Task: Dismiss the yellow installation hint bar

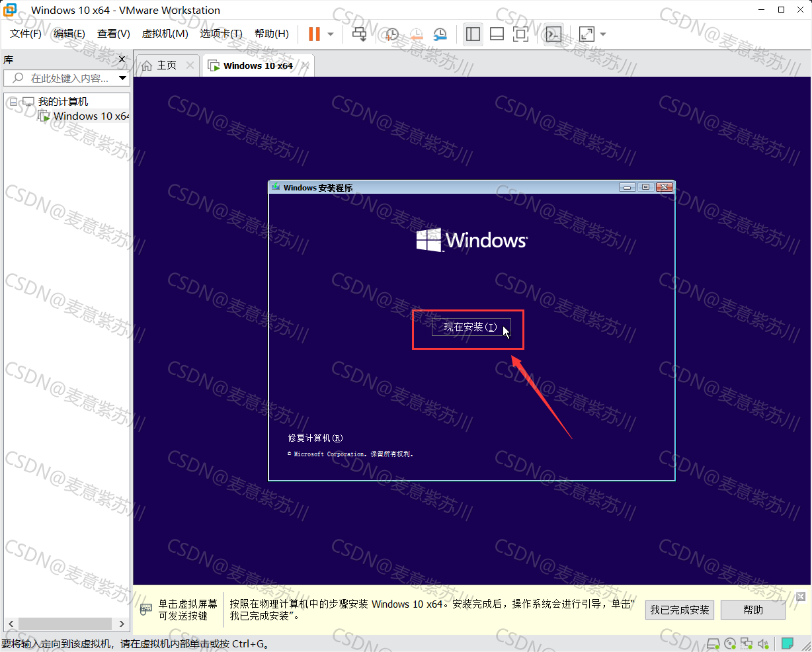Action: [x=801, y=596]
